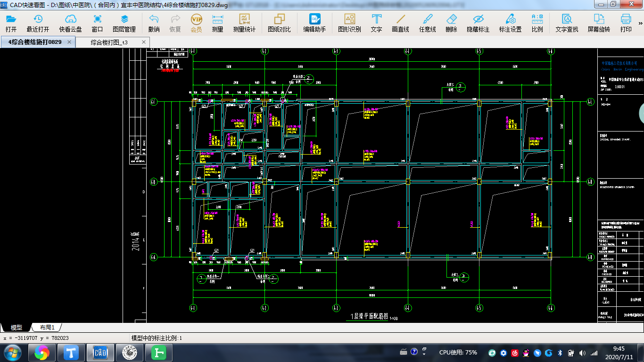Image resolution: width=644 pixels, height=362 pixels.
Task: Click the x y coordinate readout
Action: (36, 338)
